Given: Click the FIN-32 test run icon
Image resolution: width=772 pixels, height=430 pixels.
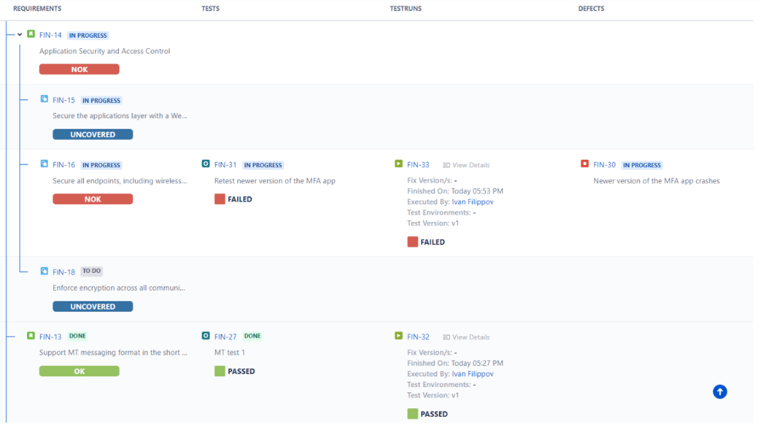Looking at the screenshot, I should coord(399,336).
